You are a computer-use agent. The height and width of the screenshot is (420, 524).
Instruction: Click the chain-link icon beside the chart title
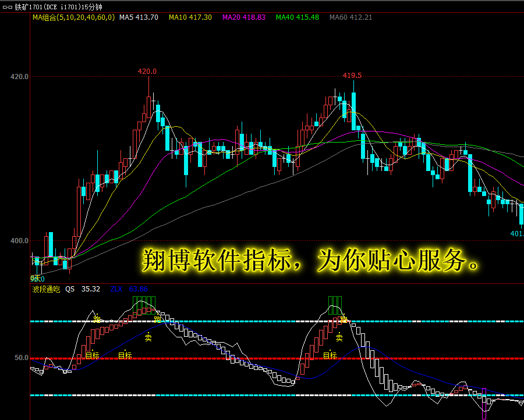8,7
